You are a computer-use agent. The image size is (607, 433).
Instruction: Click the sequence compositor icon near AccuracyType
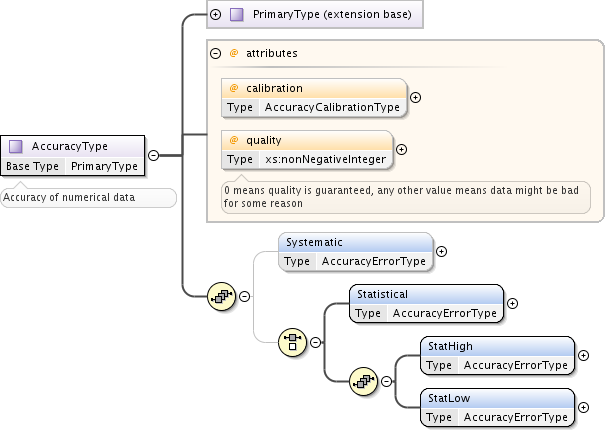pyautogui.click(x=220, y=295)
